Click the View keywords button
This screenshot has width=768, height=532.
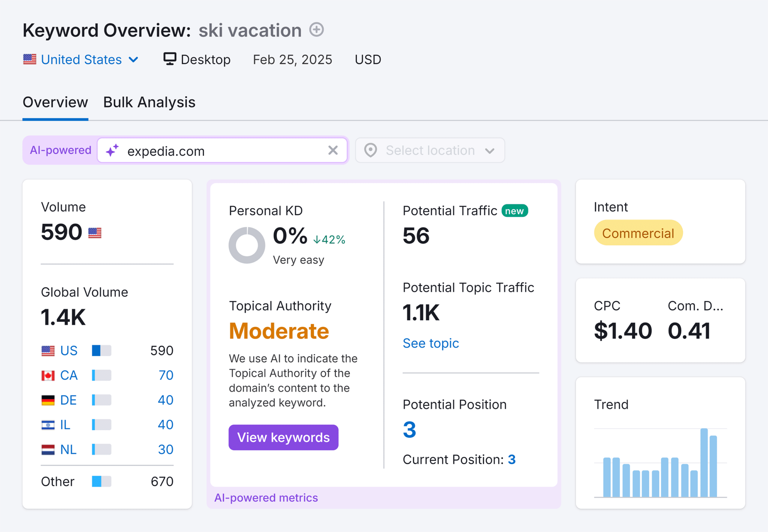pos(283,437)
